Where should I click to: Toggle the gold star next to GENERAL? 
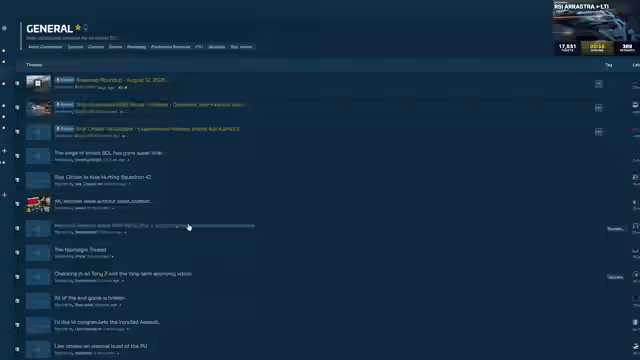click(x=78, y=28)
